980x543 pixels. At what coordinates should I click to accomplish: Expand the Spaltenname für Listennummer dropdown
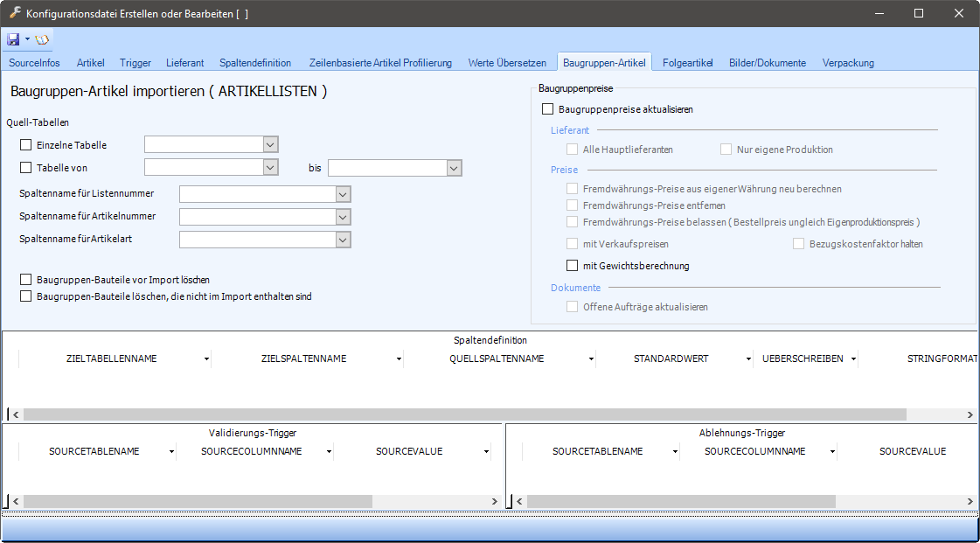[343, 194]
